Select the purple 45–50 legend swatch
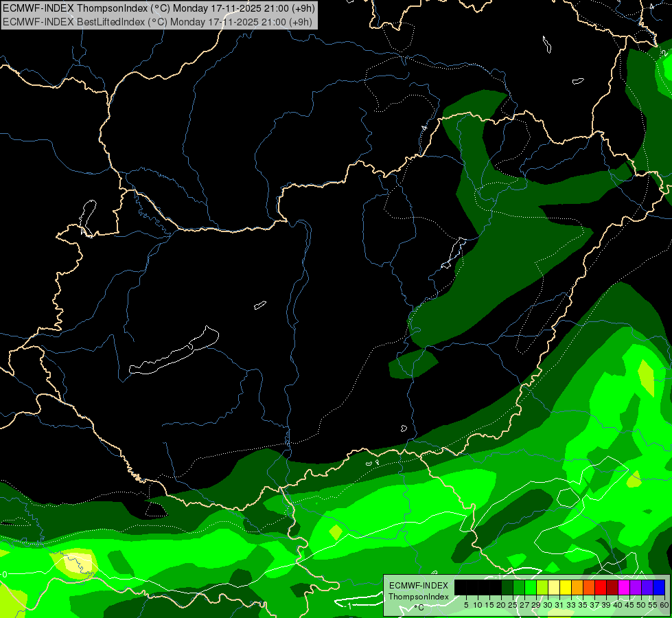 coord(636,588)
